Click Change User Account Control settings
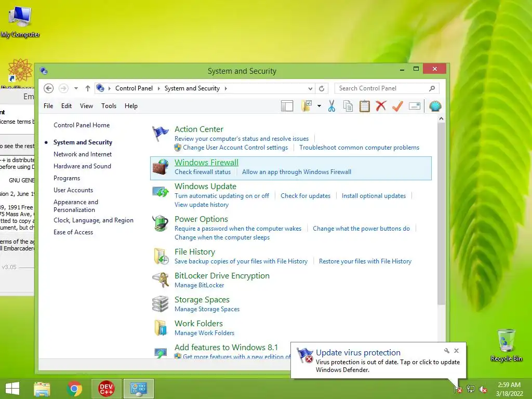Screen dimensions: 532x399 (235, 148)
